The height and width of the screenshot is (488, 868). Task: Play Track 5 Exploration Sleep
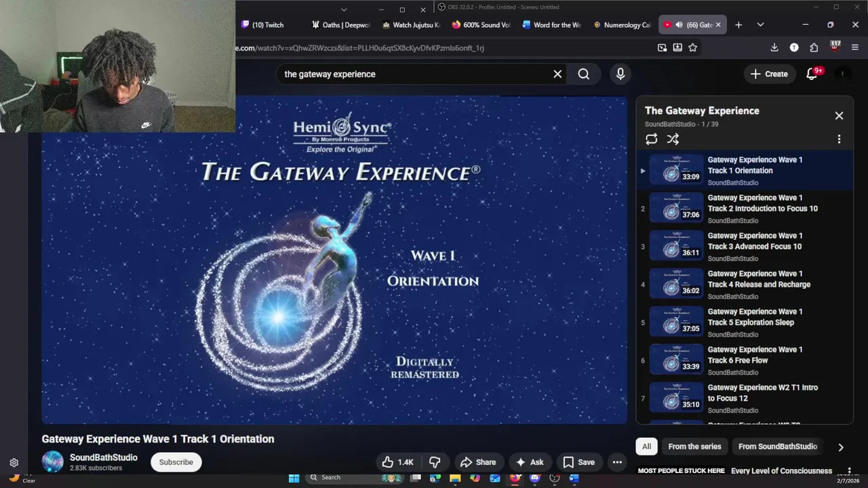745,323
